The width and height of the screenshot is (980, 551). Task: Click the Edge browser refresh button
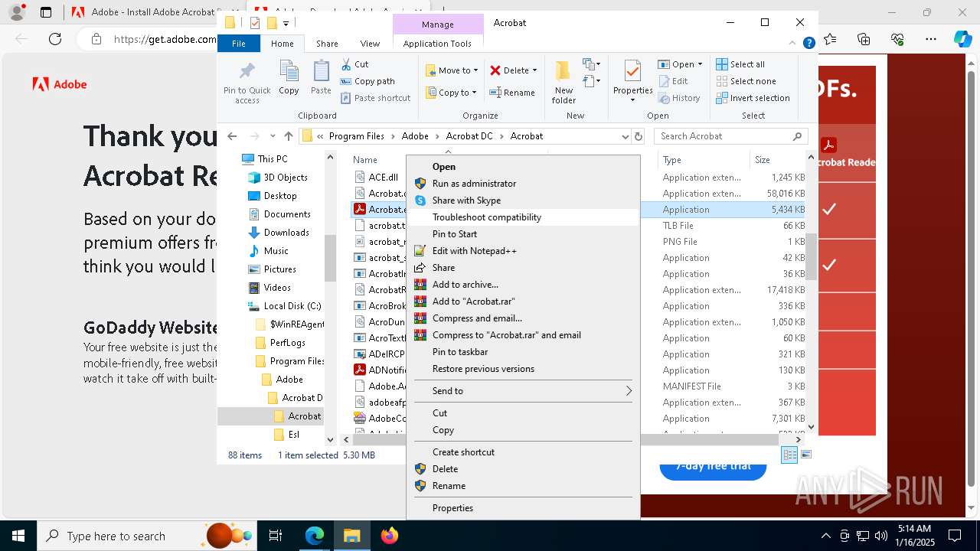[55, 39]
